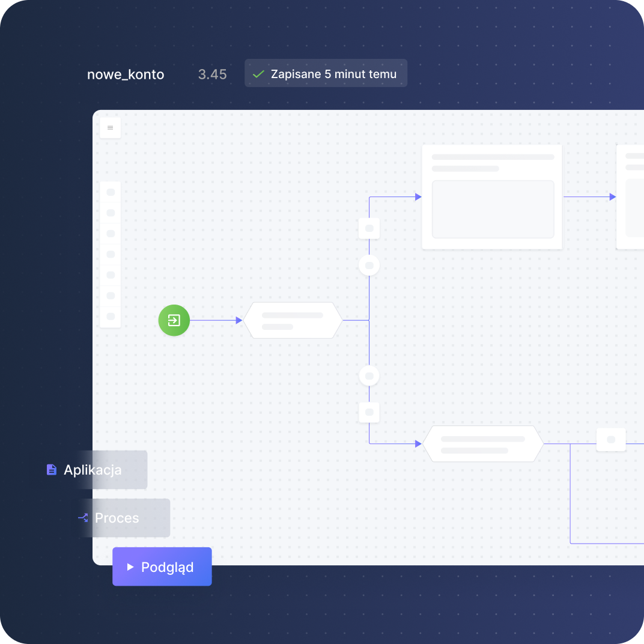The width and height of the screenshot is (644, 644).
Task: Click the version number 3.45
Action: pyautogui.click(x=212, y=74)
